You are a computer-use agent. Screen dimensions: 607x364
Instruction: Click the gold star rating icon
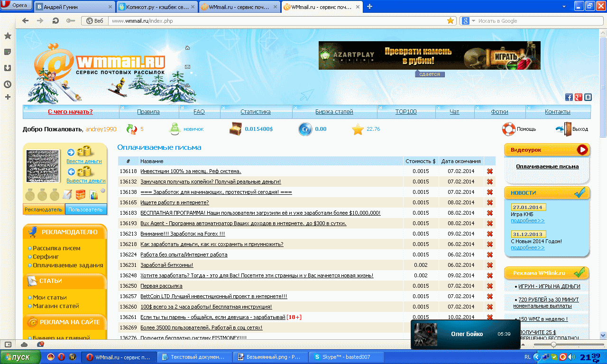coord(358,129)
